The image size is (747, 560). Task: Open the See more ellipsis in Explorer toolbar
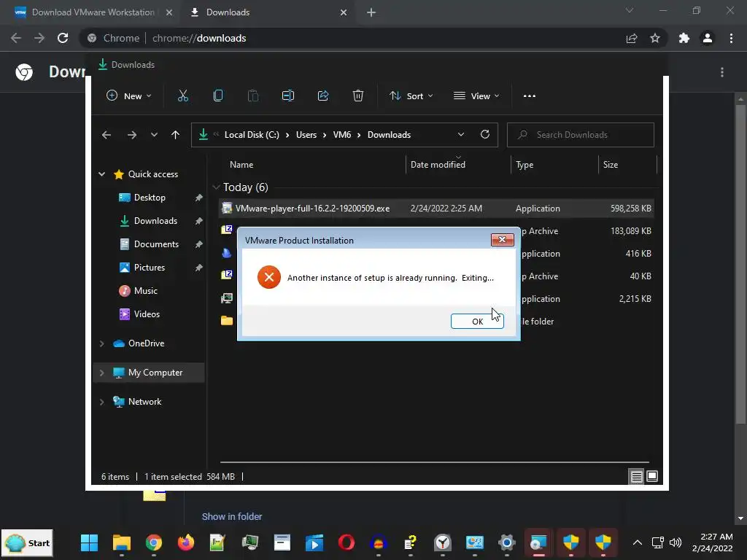click(x=530, y=96)
